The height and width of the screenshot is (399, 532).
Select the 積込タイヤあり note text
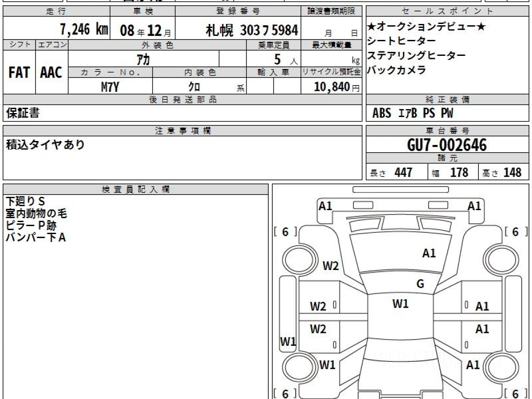click(45, 145)
